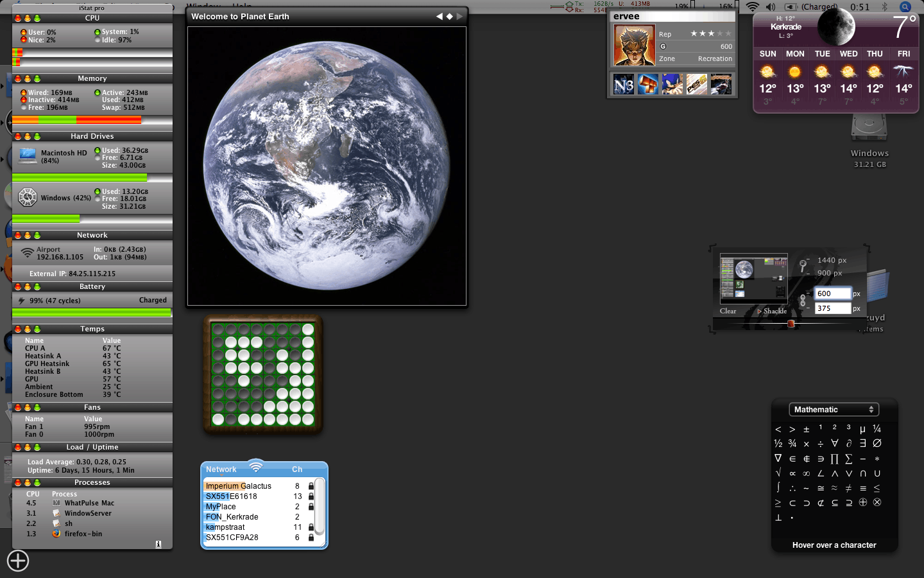Toggle the chain link aspect lock
The width and height of the screenshot is (924, 578).
pyautogui.click(x=803, y=301)
